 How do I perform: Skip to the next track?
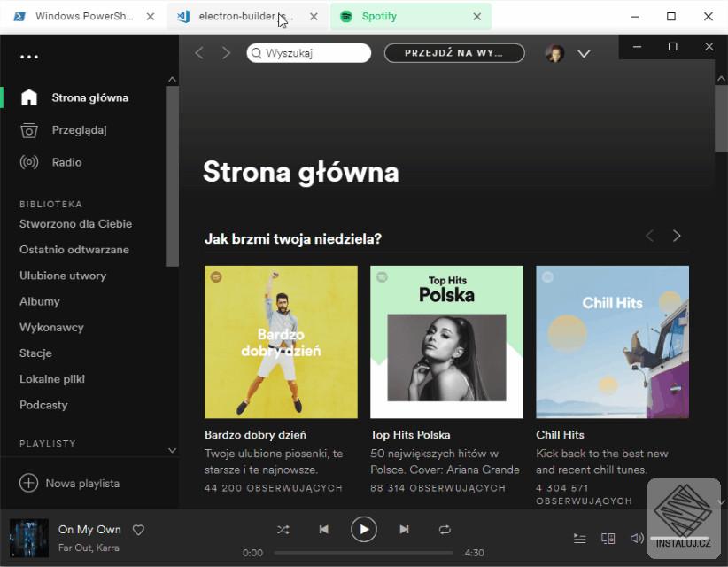(404, 530)
